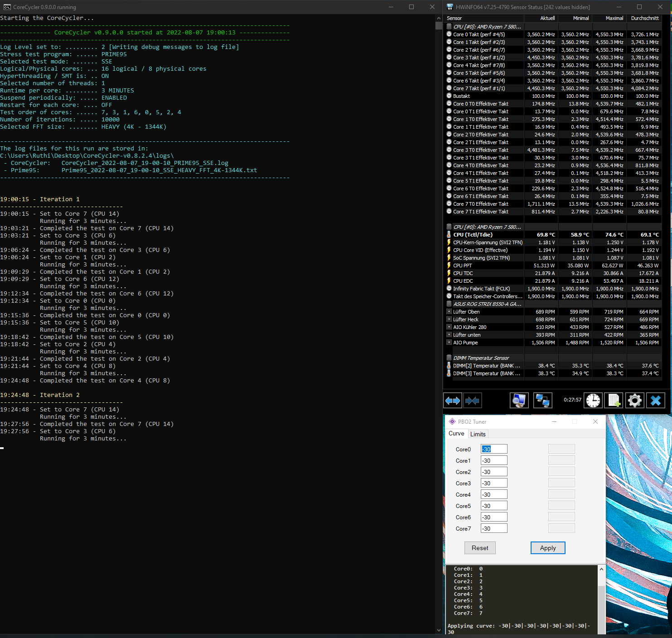Click the CoreCycler scrollbar down arrow

pos(439,630)
